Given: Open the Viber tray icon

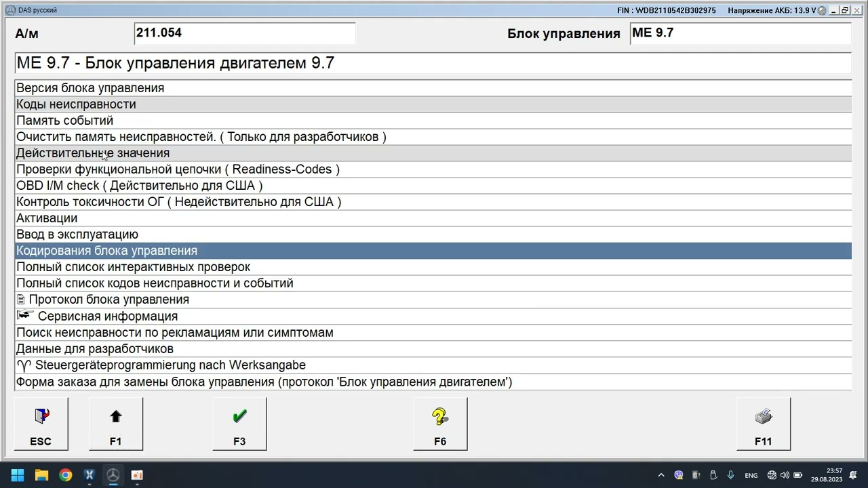Looking at the screenshot, I should click(x=679, y=475).
